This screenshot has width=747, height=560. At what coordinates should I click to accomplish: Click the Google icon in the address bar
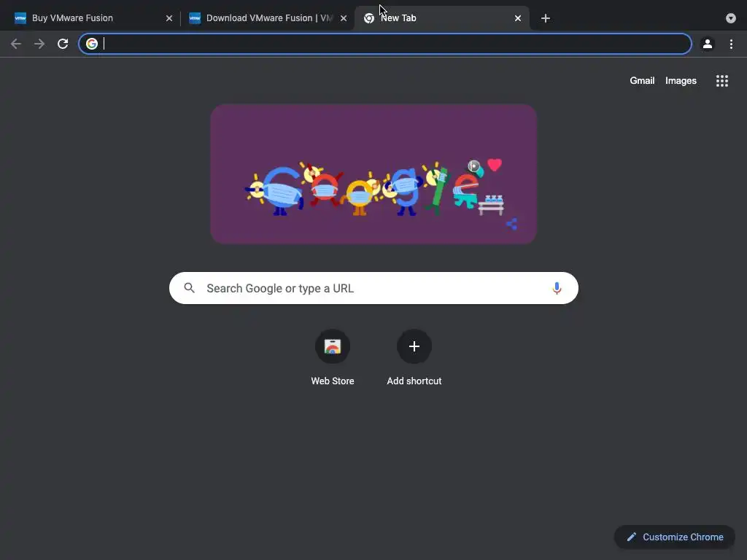92,44
